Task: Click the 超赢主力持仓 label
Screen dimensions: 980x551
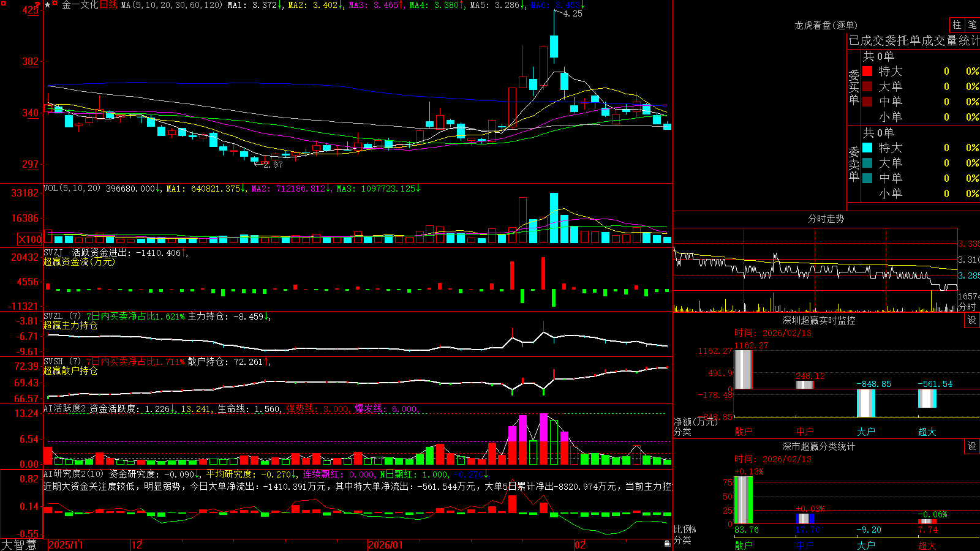Action: pyautogui.click(x=70, y=326)
